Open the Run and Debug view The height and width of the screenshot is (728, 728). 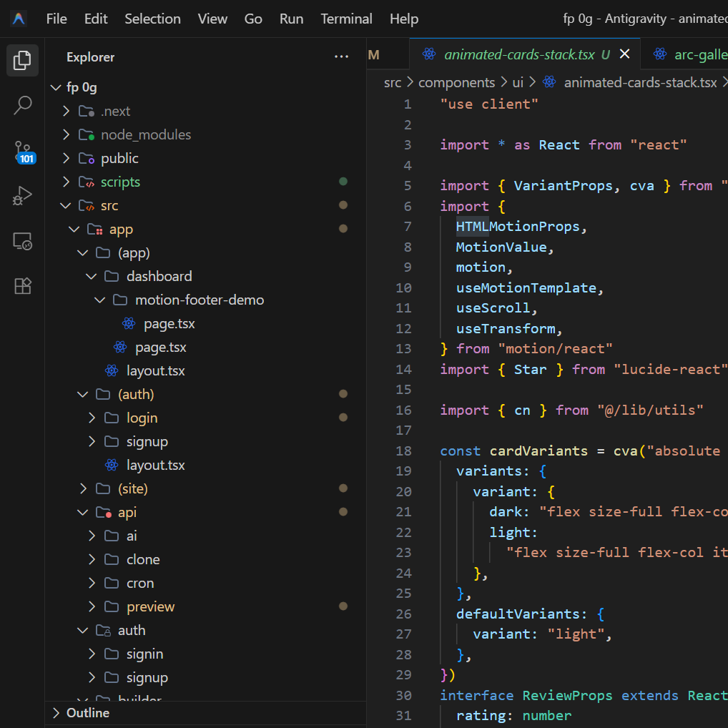coord(22,195)
